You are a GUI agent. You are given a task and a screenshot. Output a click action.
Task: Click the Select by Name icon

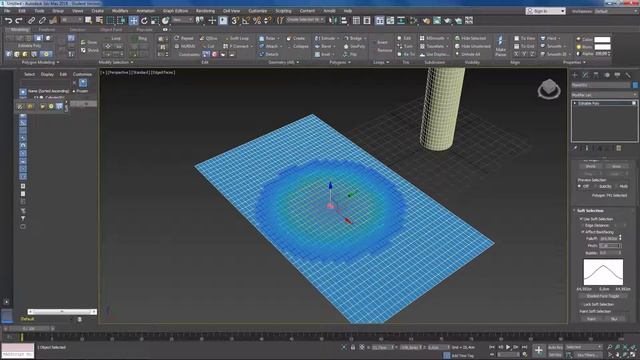click(x=99, y=20)
